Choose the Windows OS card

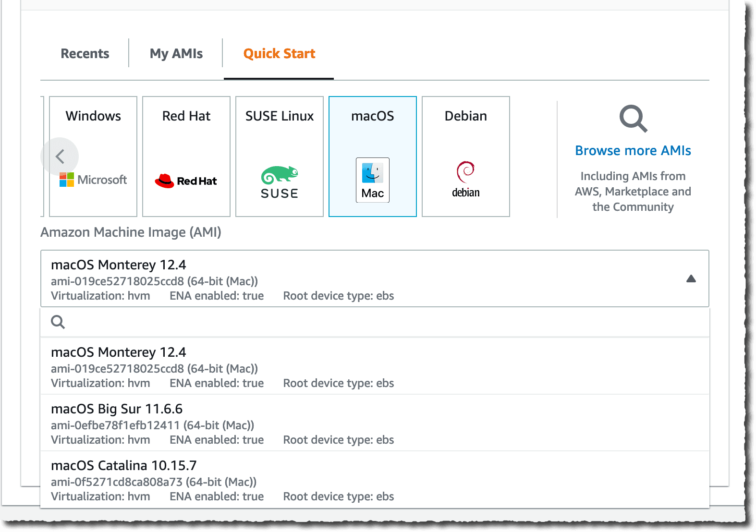coord(93,157)
